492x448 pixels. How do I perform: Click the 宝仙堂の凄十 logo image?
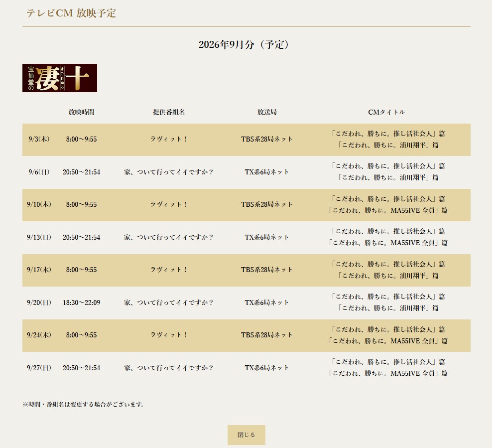(60, 78)
